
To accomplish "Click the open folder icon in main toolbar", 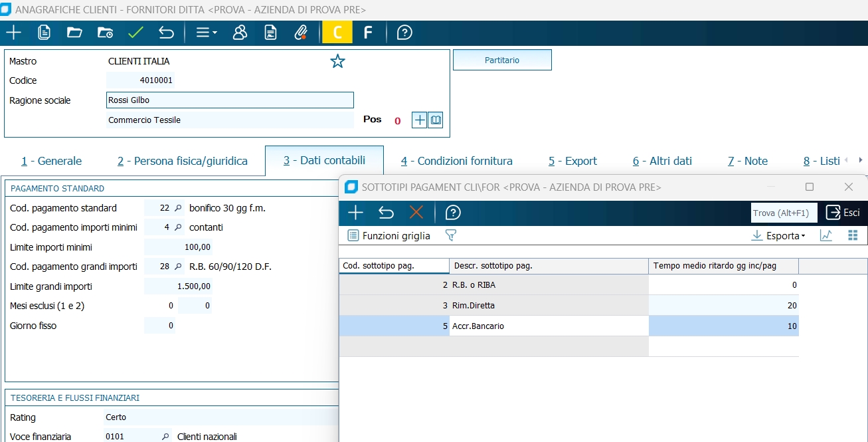I will tap(74, 33).
